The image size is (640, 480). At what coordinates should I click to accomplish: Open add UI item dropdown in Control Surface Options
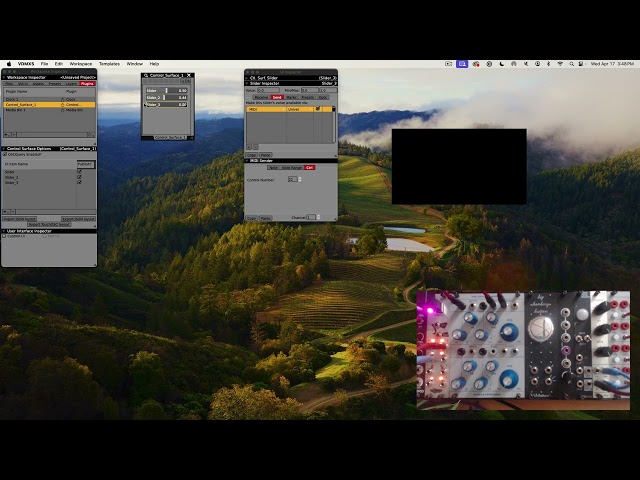coord(7,212)
